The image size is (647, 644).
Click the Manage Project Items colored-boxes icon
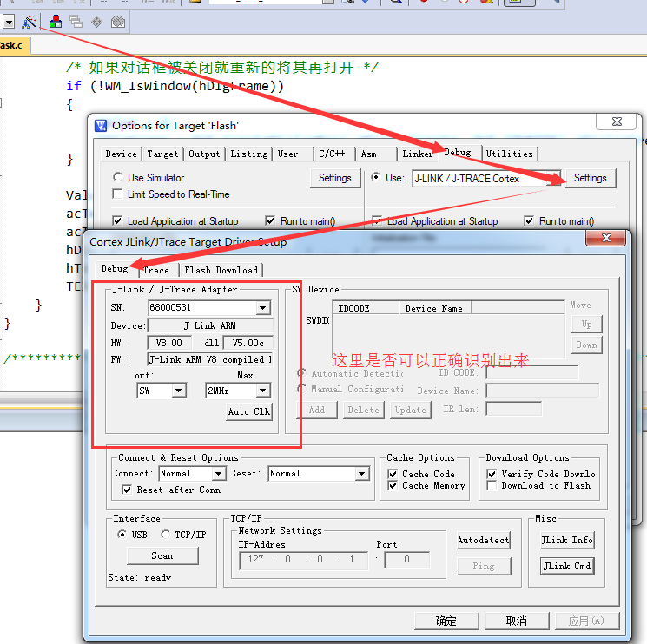click(x=56, y=22)
